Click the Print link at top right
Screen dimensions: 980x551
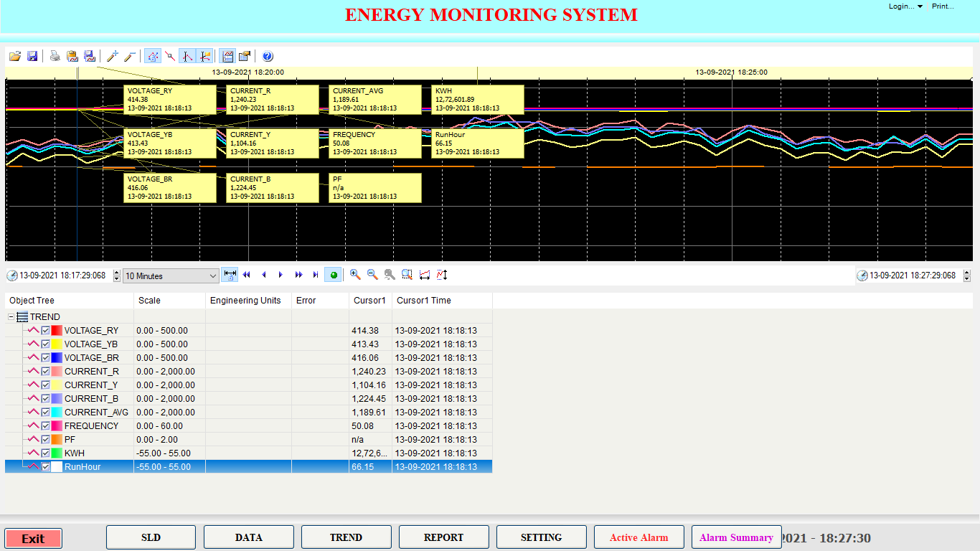pyautogui.click(x=943, y=6)
